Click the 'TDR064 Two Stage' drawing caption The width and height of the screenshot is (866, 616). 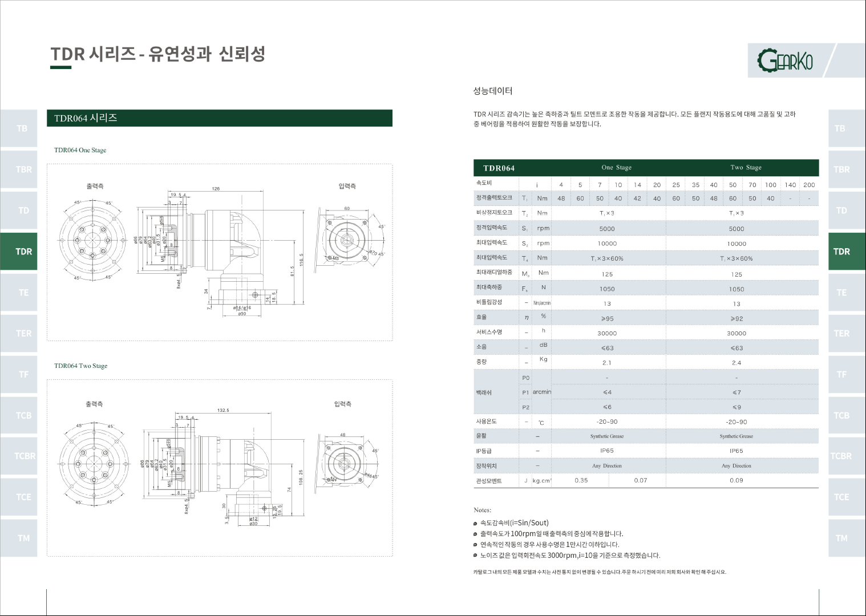click(x=80, y=366)
